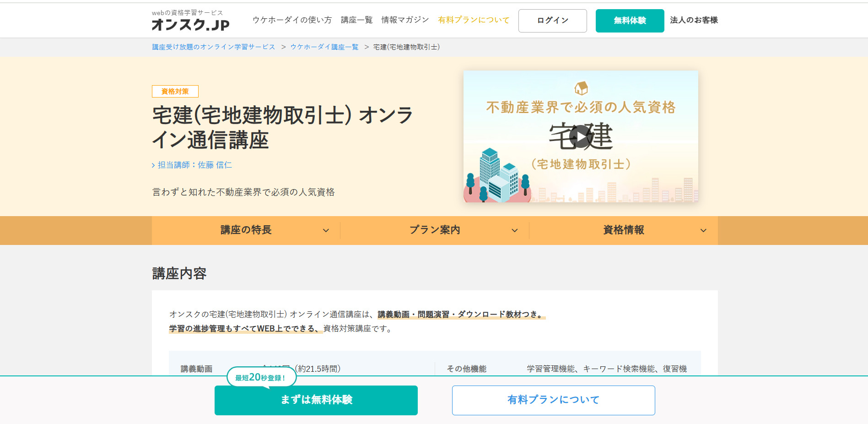Expand the 講座の特長 tab

(x=246, y=230)
